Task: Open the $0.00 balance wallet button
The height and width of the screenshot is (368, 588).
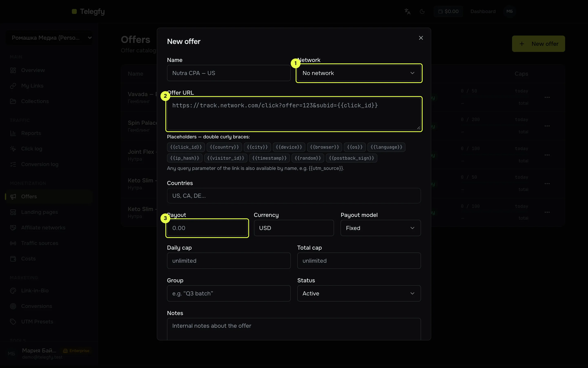Action: coord(448,11)
